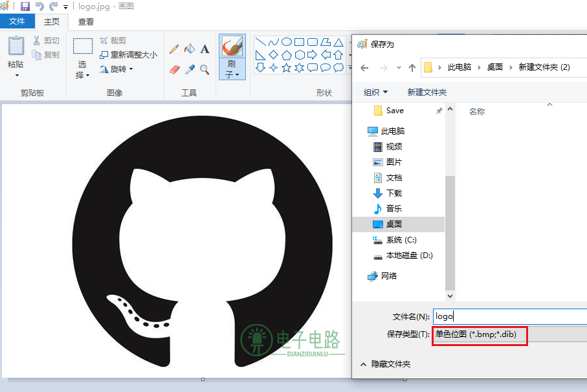Click the Paste clipboard icon
Viewport: 587px width, 392px height.
[x=16, y=47]
